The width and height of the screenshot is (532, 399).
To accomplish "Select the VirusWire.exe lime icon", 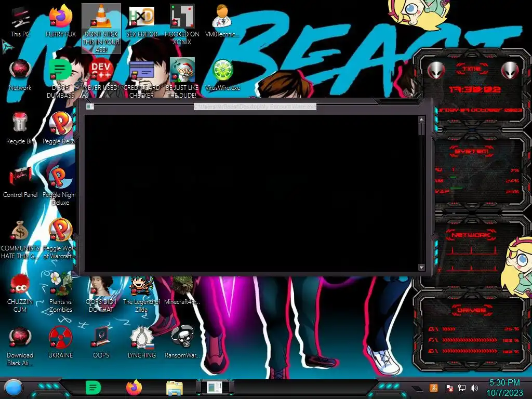I will (222, 75).
